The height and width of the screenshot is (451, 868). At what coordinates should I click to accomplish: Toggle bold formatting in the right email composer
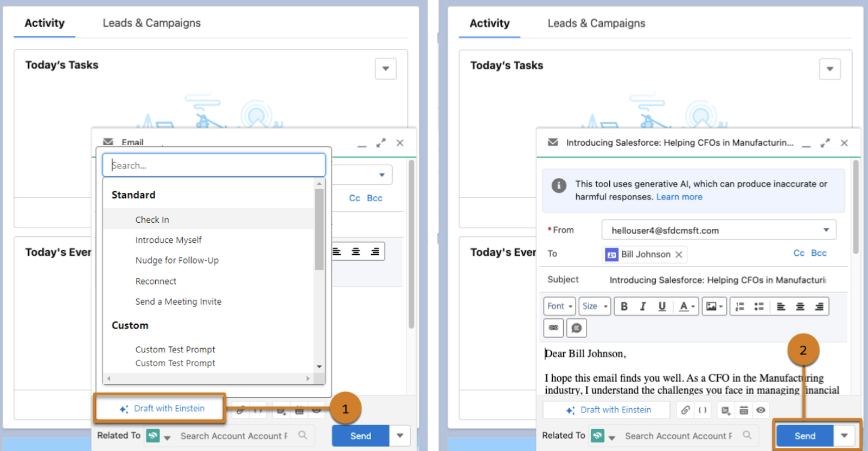(624, 306)
